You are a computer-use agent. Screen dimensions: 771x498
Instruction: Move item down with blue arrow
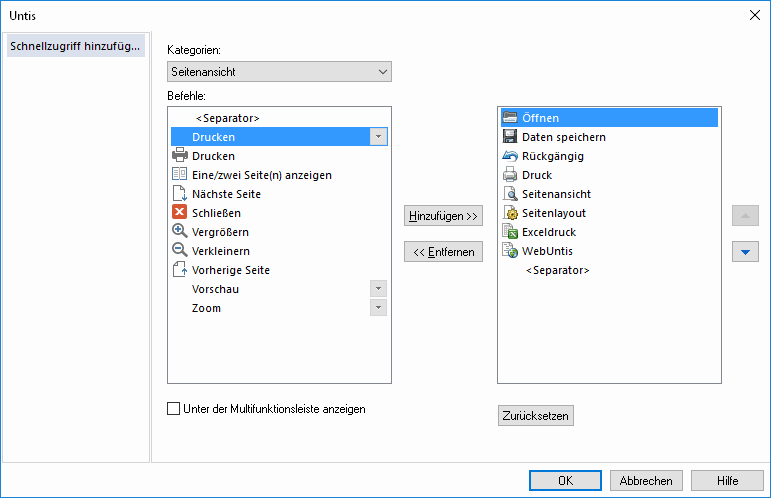pyautogui.click(x=745, y=252)
